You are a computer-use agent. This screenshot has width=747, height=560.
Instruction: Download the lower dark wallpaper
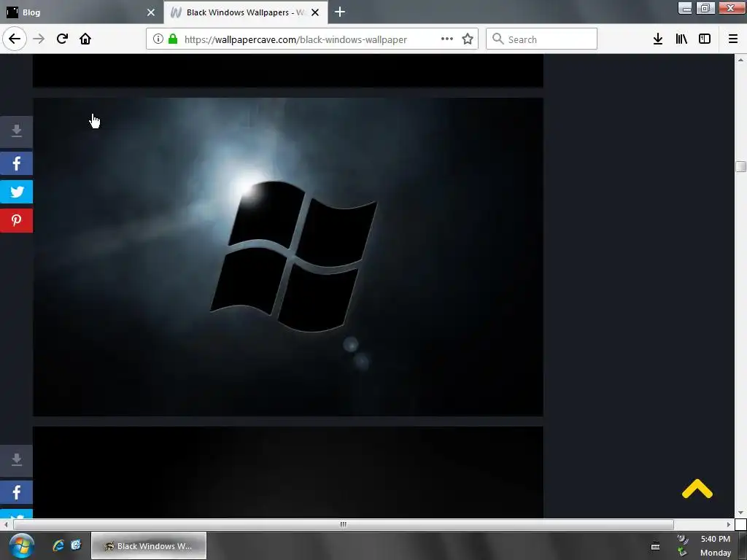(16, 461)
